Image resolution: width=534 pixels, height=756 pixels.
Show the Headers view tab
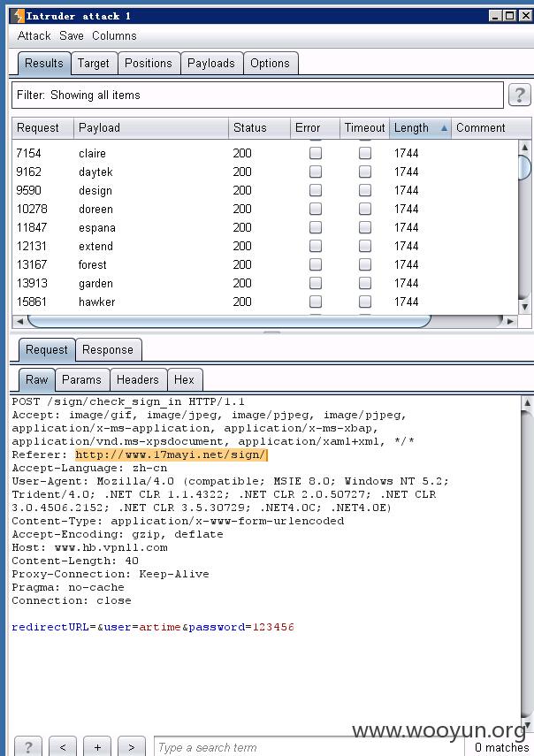tap(137, 379)
